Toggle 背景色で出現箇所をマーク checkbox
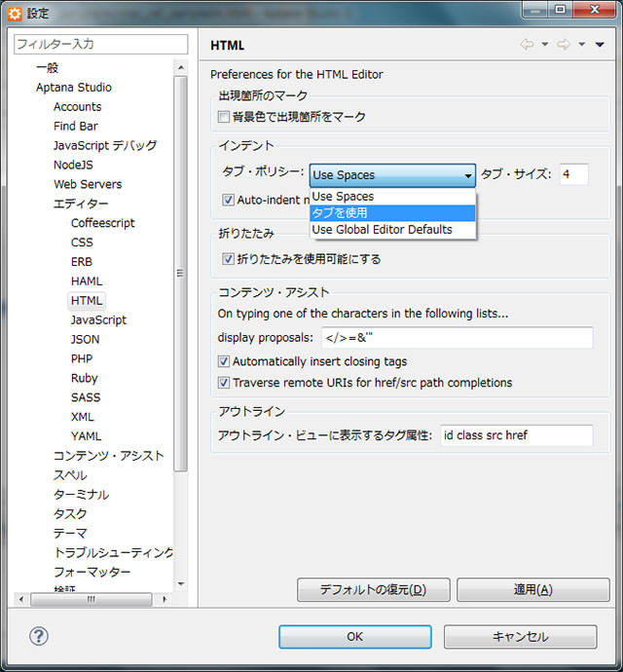Viewport: 623px width, 672px height. pyautogui.click(x=224, y=117)
